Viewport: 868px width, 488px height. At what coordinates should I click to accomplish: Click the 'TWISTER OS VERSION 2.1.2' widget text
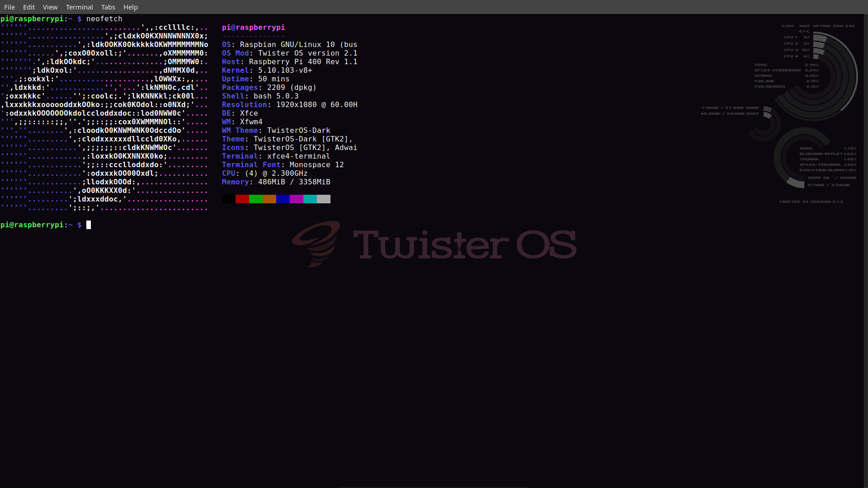click(811, 202)
